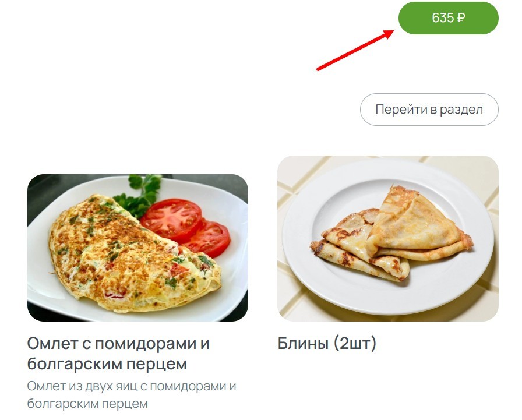Click 'болгарским перцем' in gray description

point(87,403)
